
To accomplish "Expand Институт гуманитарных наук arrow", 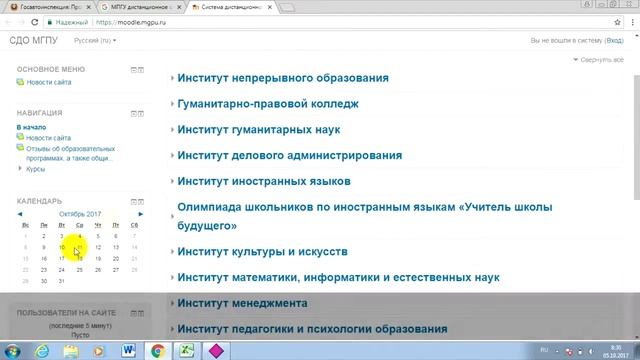I will [x=172, y=129].
